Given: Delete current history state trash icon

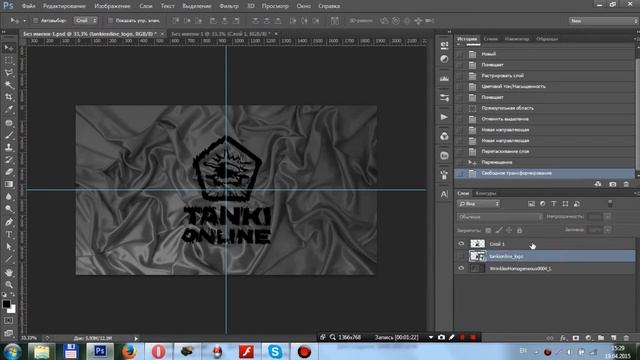Looking at the screenshot, I should click(626, 184).
